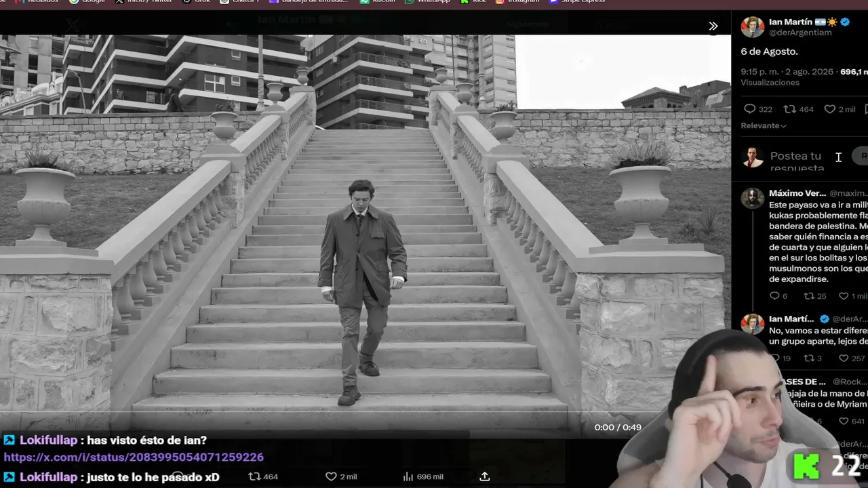The width and height of the screenshot is (868, 488).
Task: Open Máximo Ver... commenter name
Action: pyautogui.click(x=797, y=193)
